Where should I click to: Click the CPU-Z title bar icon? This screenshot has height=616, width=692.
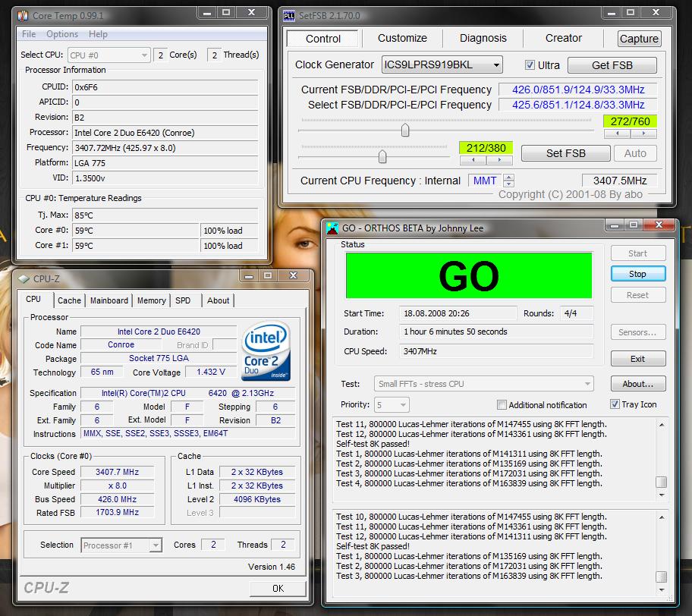[x=24, y=279]
